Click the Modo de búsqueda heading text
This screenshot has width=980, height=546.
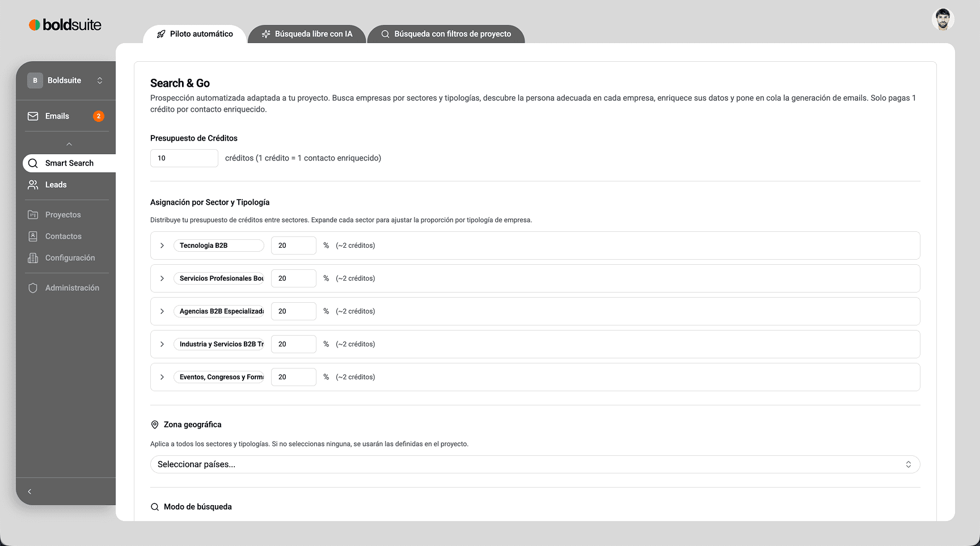coord(198,507)
